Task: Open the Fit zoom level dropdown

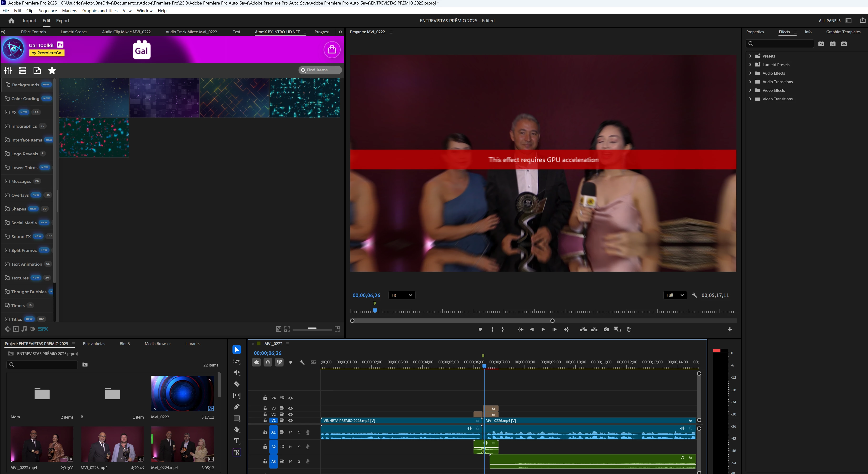Action: point(402,295)
